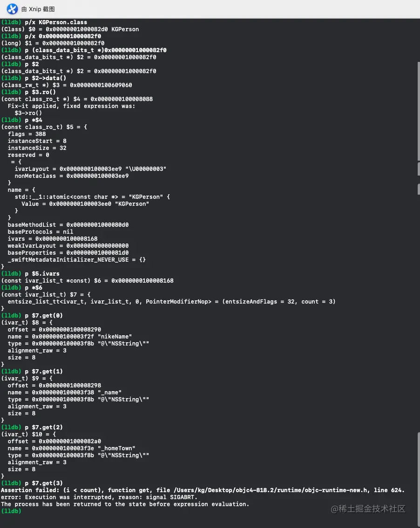Click the 'p $2->data()' command line
Screen dimensions: 420x528
34,78
